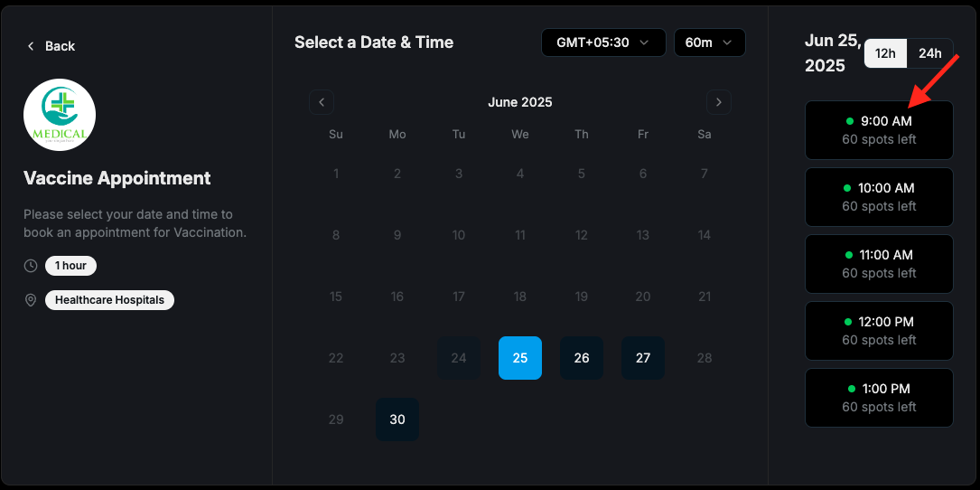Click the highlighted date 25
The image size is (980, 490).
pyautogui.click(x=520, y=358)
